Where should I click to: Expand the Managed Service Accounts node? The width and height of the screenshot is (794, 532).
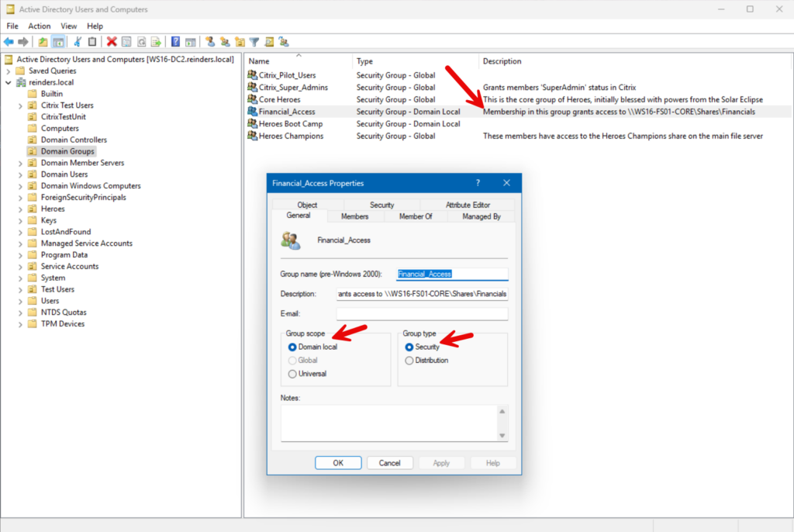pos(20,244)
